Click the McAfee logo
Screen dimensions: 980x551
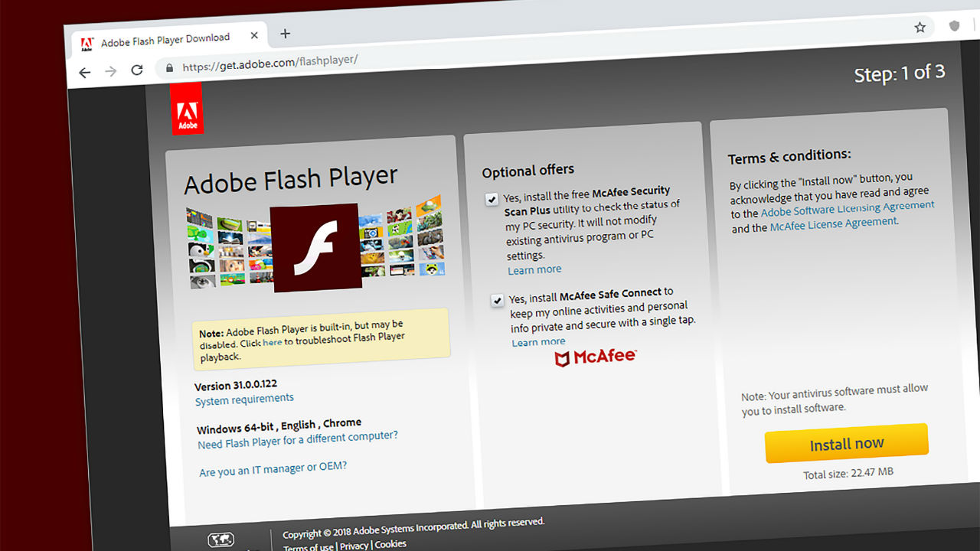pyautogui.click(x=595, y=357)
